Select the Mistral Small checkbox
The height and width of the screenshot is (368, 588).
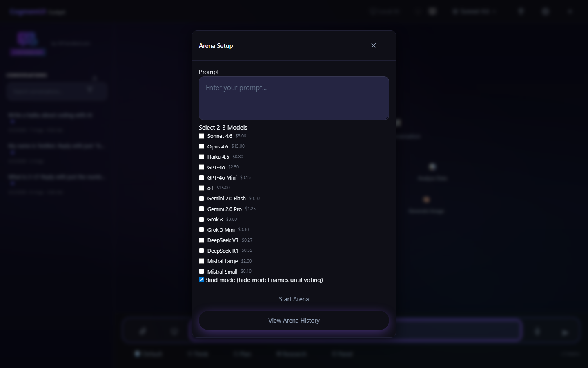click(201, 272)
